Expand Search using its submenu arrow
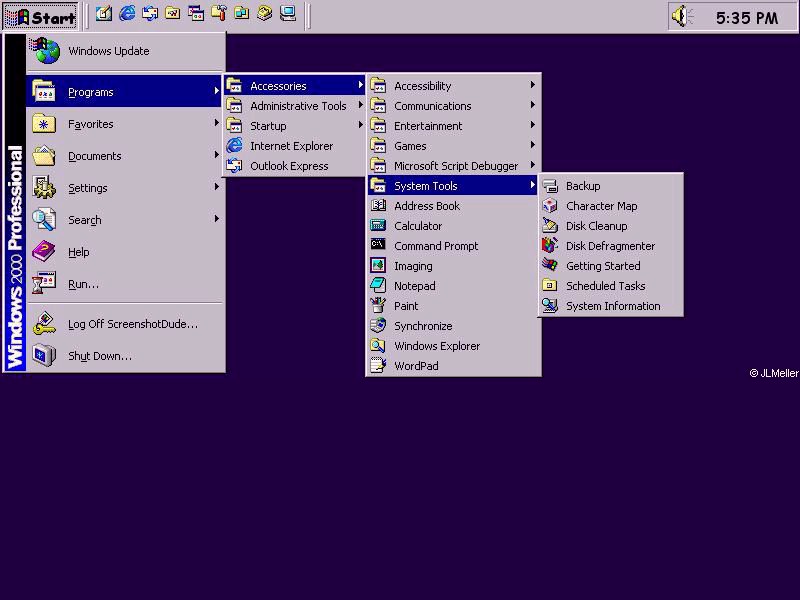Viewport: 800px width, 600px height. pyautogui.click(x=216, y=219)
